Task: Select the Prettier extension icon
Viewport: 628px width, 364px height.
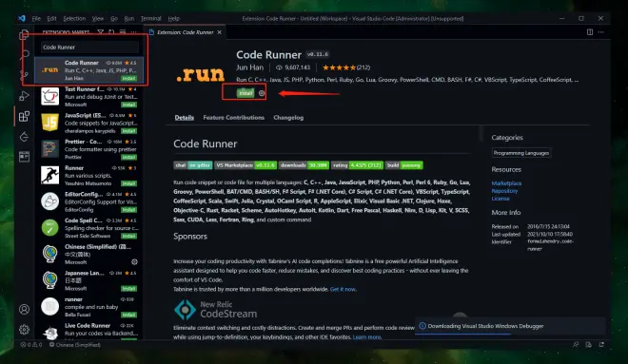Action: 50,149
